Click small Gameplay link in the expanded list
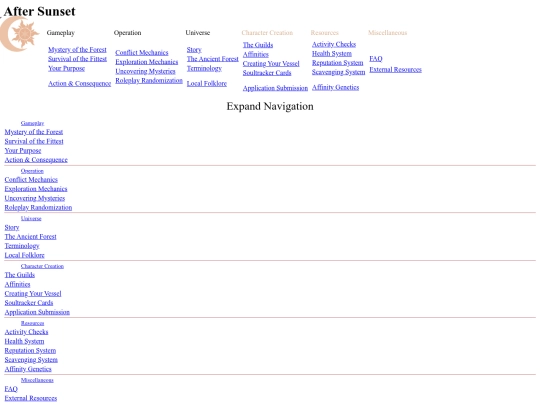The height and width of the screenshot is (405, 540). [x=32, y=123]
